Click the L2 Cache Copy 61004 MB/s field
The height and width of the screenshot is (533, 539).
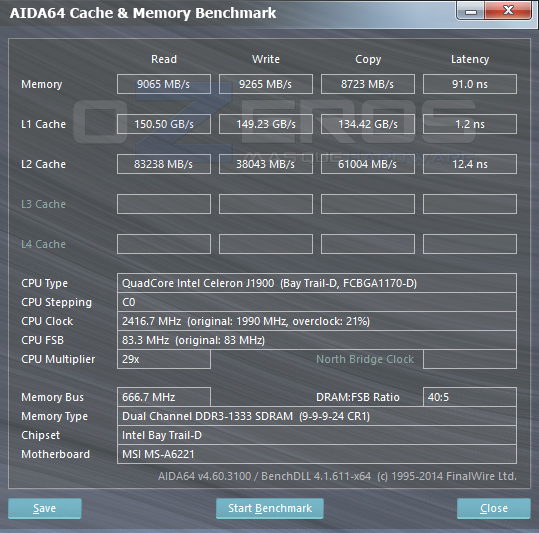click(x=368, y=164)
